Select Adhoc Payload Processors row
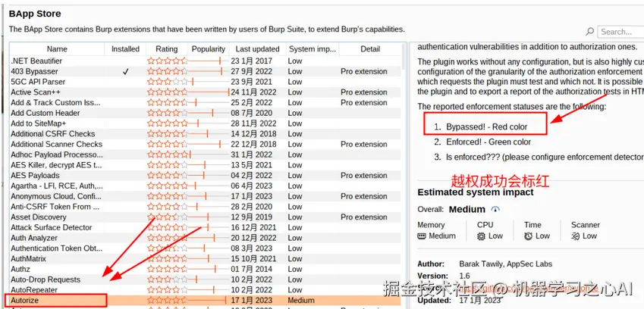The image size is (644, 309). (x=206, y=154)
